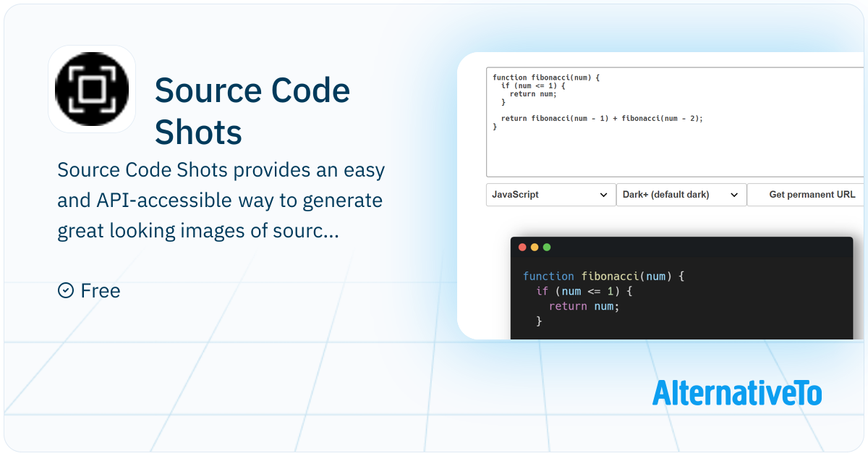
Task: Click the description text about generating images
Action: tap(221, 200)
